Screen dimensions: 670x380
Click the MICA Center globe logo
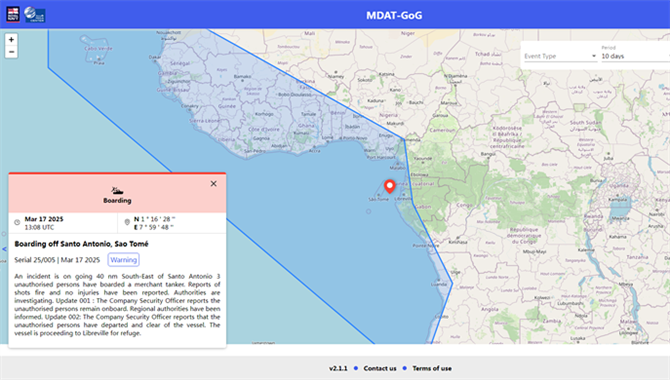pos(34,15)
